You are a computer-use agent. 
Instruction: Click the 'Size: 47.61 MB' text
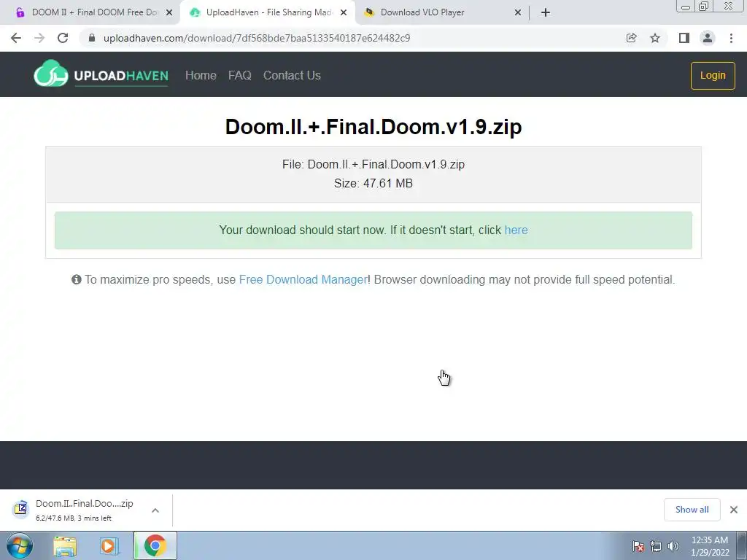(373, 183)
